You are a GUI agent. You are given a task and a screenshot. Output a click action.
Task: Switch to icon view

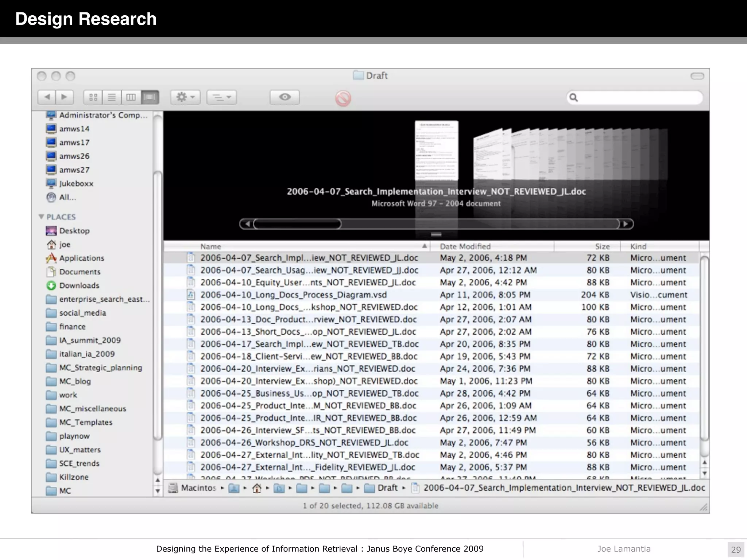coord(93,97)
